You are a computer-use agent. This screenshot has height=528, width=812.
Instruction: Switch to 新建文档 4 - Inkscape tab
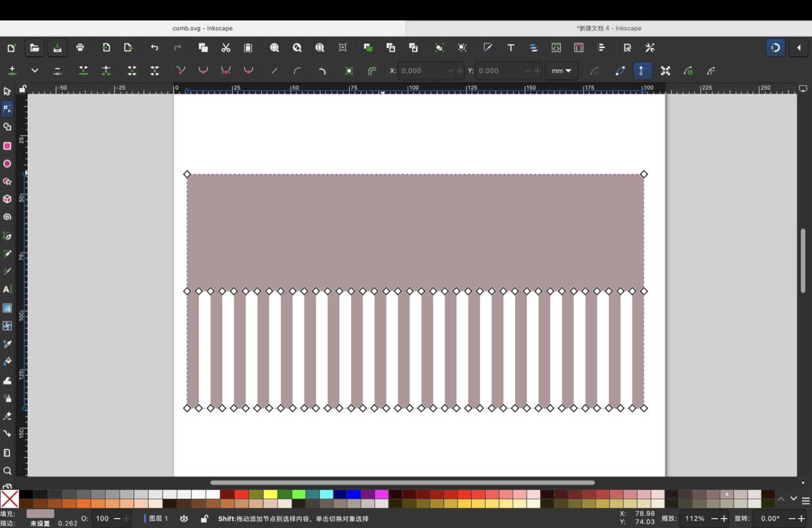609,28
